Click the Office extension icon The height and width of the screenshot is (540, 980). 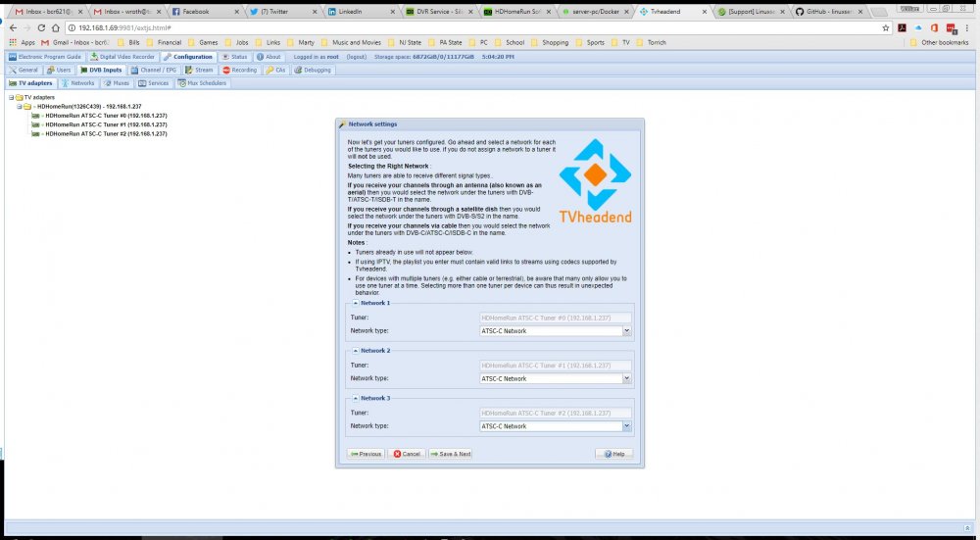click(x=934, y=28)
